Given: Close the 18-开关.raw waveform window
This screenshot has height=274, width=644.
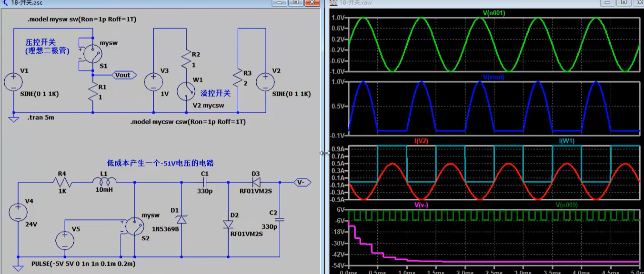Looking at the screenshot, I should [x=638, y=2].
